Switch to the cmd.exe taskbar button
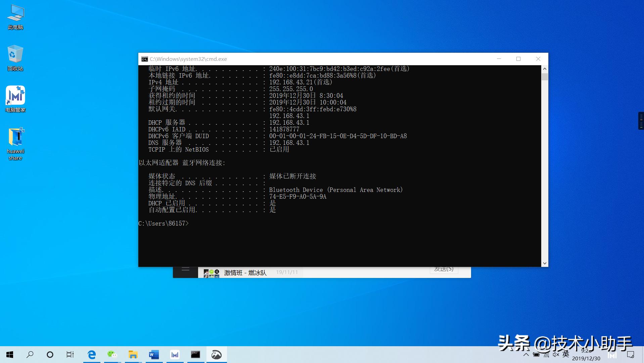Image resolution: width=644 pixels, height=363 pixels. pos(195,355)
